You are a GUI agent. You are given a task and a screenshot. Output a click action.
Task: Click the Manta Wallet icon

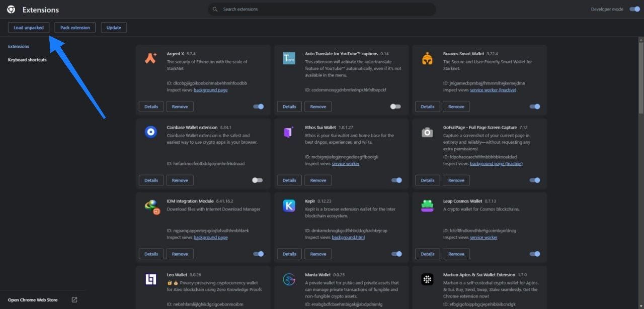click(289, 279)
